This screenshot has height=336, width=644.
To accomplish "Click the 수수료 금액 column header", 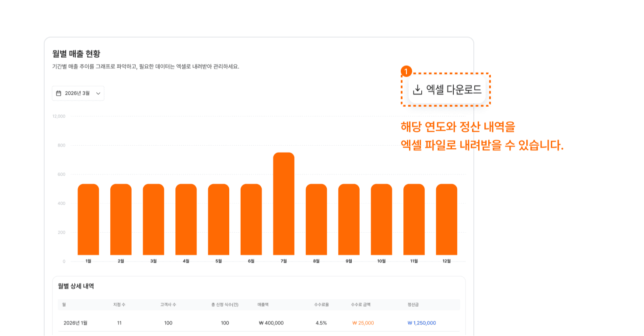I will 360,304.
